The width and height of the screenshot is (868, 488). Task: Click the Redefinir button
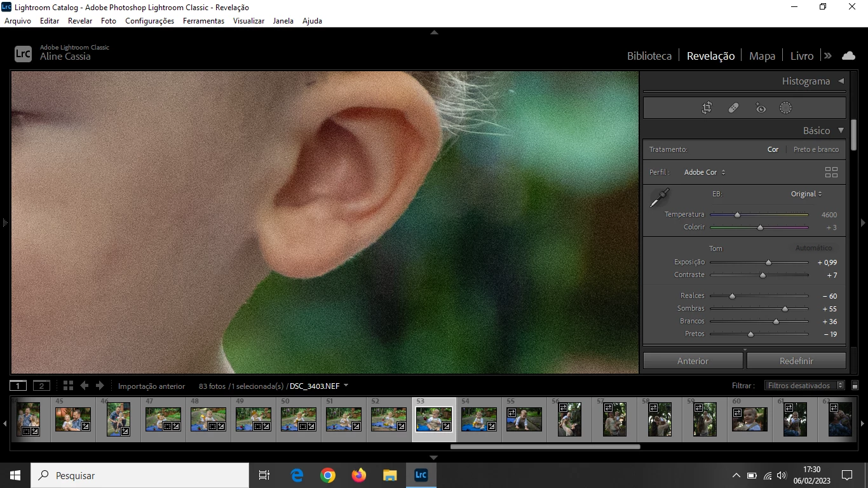(x=796, y=361)
